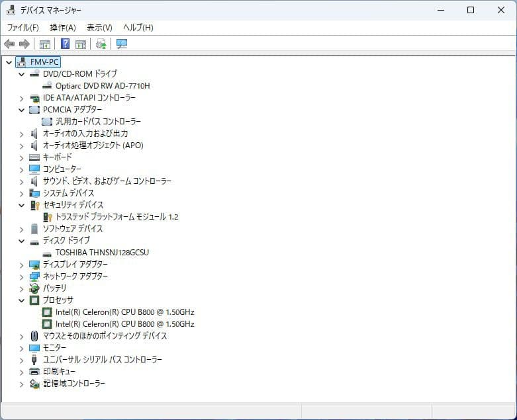
Task: Collapse the FMV-PC root node
Action: click(9, 62)
